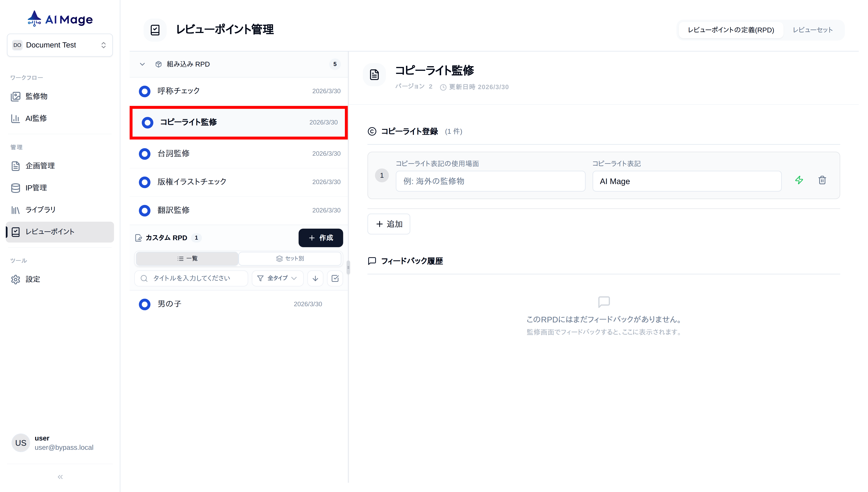Open the Document Test workspace selector
This screenshot has height=492, width=868.
click(x=60, y=45)
